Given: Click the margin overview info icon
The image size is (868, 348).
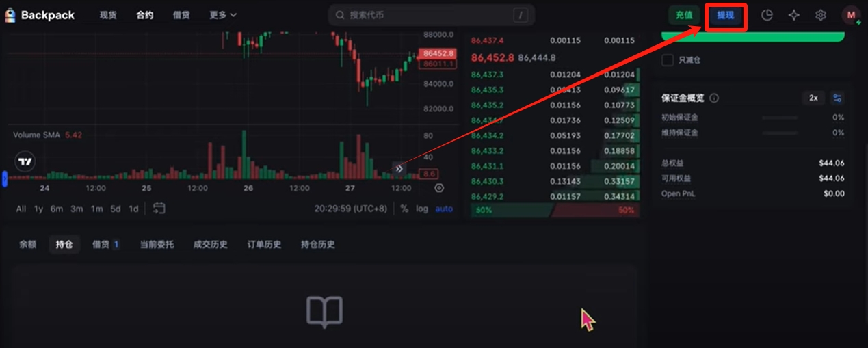Looking at the screenshot, I should [714, 98].
